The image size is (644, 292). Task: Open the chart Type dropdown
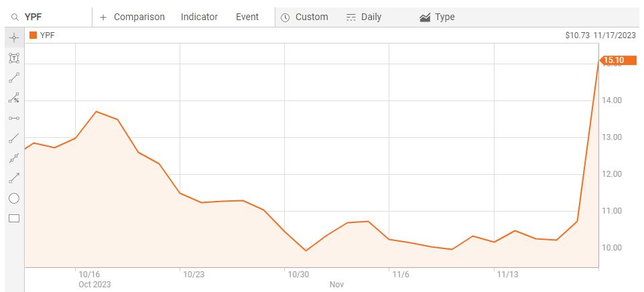[x=437, y=17]
